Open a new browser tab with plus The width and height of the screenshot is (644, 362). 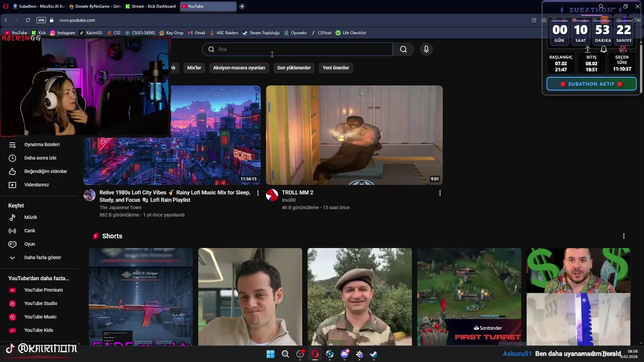pos(242,7)
